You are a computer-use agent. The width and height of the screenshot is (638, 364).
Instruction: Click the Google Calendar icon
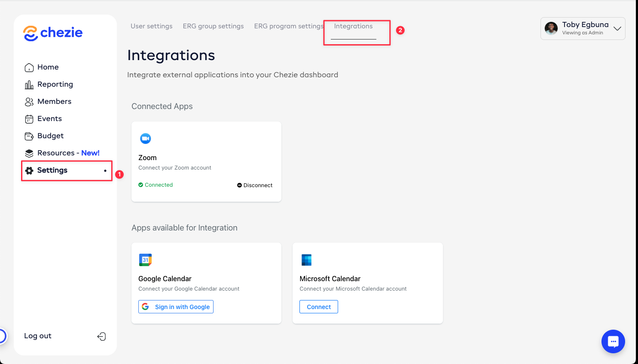(x=145, y=260)
